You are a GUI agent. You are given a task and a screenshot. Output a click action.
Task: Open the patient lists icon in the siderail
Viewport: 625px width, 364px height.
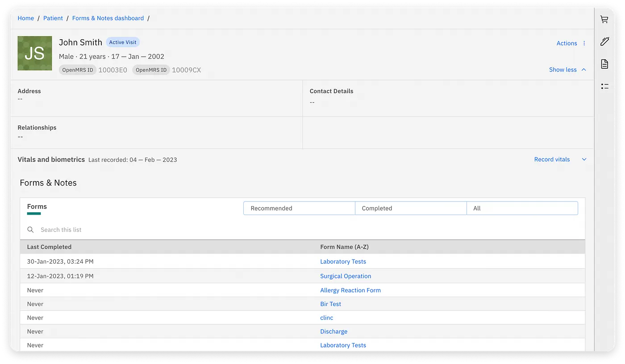click(604, 86)
